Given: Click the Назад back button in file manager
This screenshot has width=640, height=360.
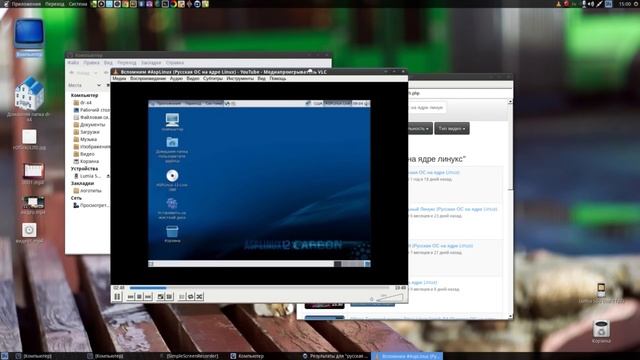Looking at the screenshot, I should 80,73.
